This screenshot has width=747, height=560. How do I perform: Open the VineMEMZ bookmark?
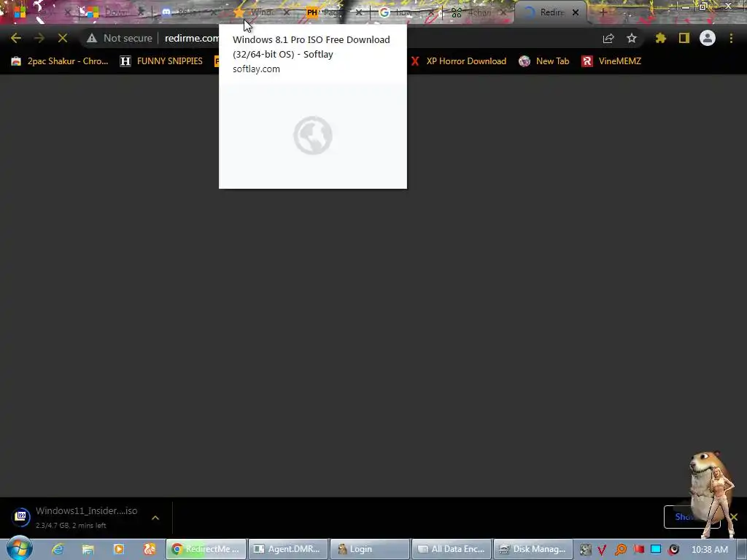612,61
